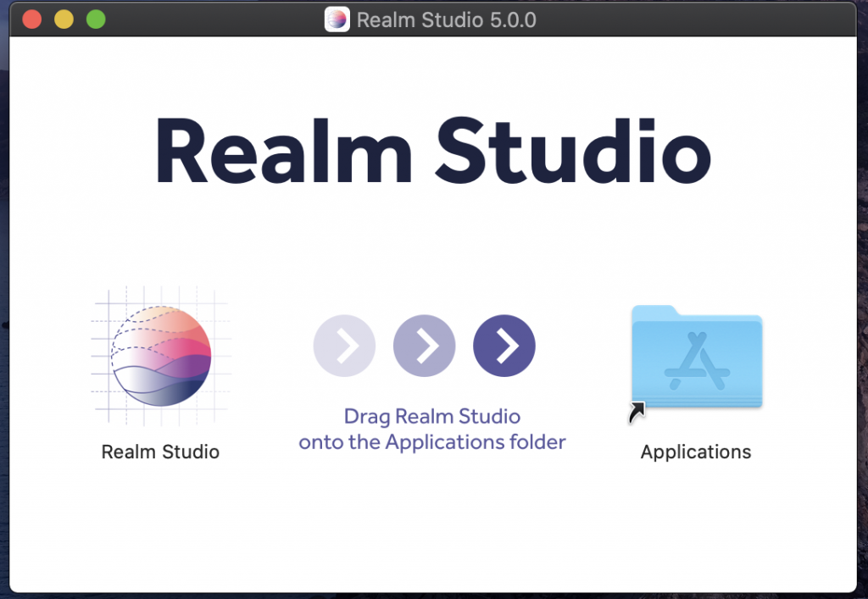The width and height of the screenshot is (868, 599).
Task: Maximize the window with the green button
Action: point(97,19)
